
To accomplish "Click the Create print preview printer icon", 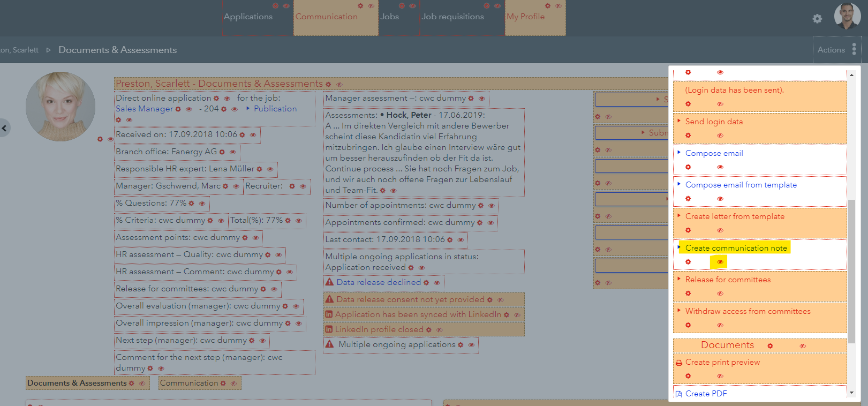I will click(679, 363).
